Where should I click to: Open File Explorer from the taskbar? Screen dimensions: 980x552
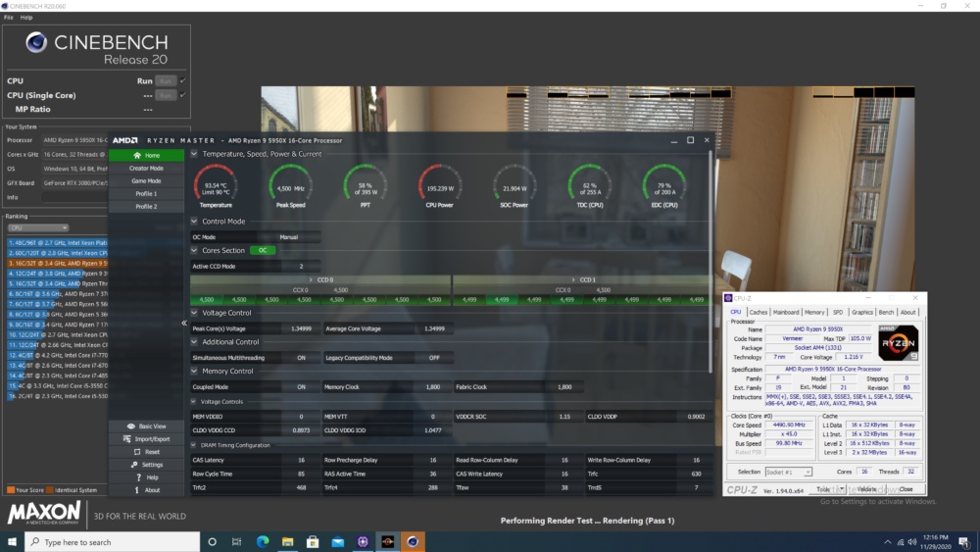click(x=287, y=542)
